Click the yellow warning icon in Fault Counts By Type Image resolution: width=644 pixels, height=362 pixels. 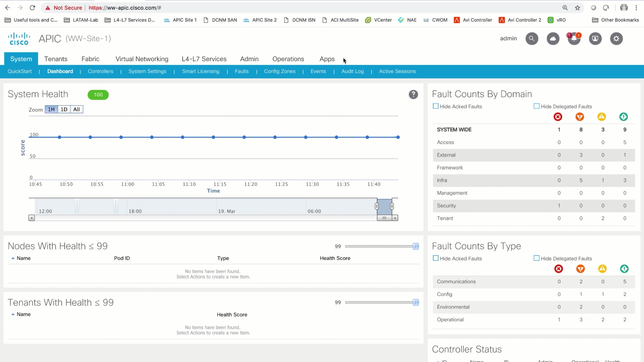pos(602,269)
